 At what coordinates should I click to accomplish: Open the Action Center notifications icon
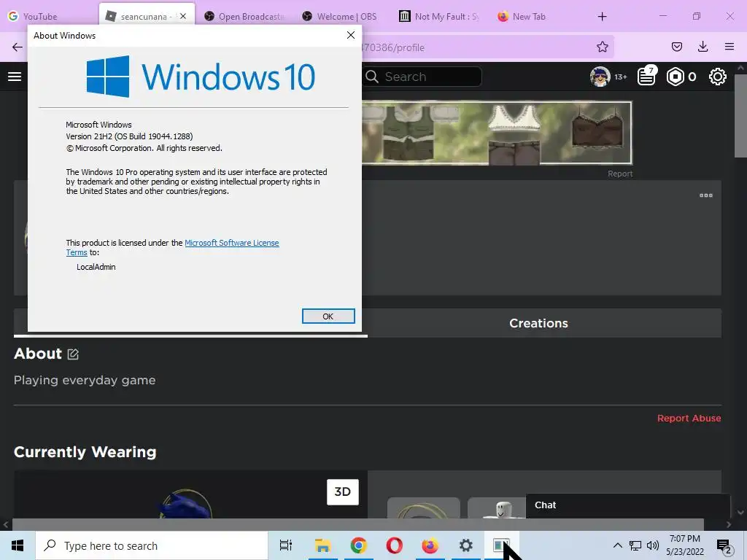[x=724, y=546]
